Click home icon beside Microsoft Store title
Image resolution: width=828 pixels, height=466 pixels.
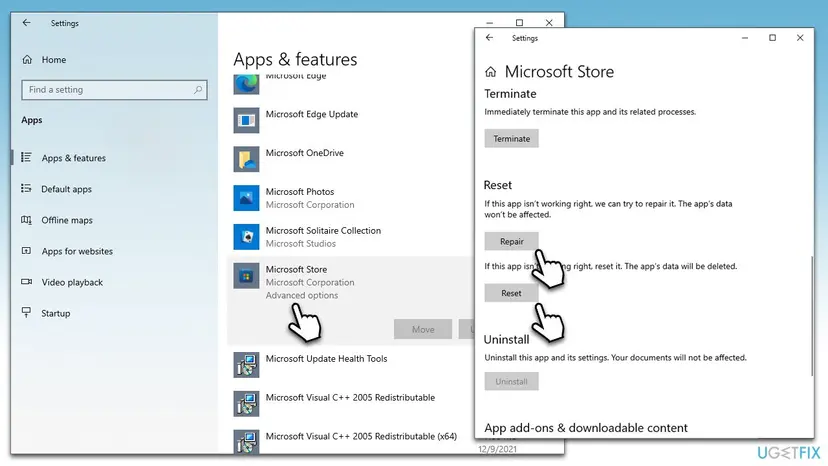[x=491, y=72]
